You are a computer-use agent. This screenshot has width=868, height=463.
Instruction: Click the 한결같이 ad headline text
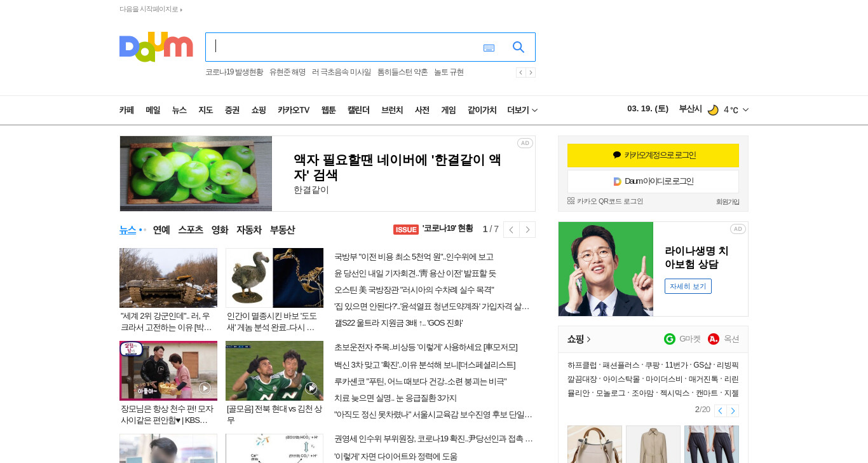[x=397, y=167]
